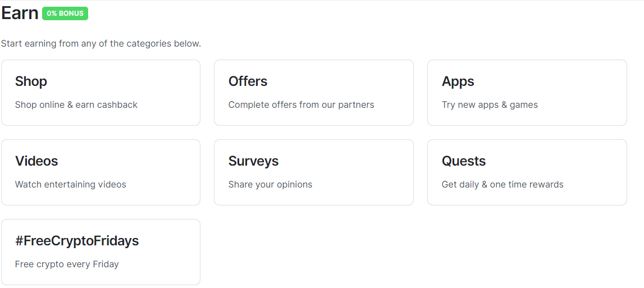Viewport: 644px width, 288px height.
Task: Click the "Try new apps & games" description
Action: click(490, 104)
